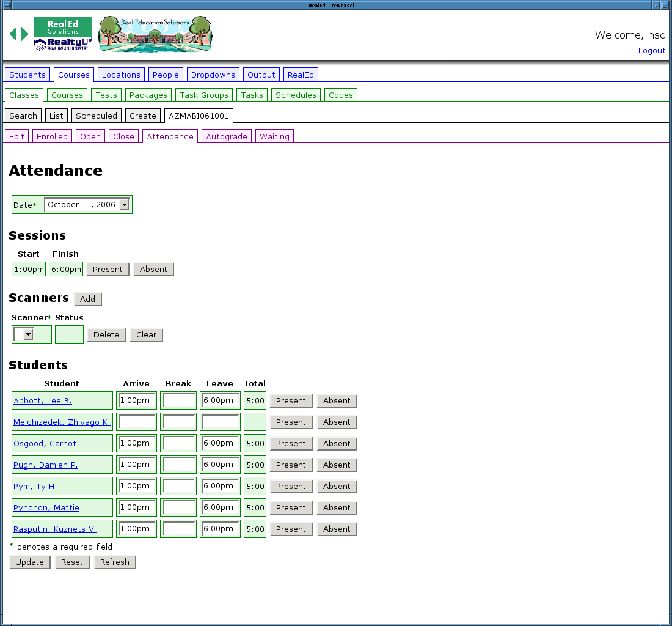
Task: Mark Melchizedek, Zhivago K. as Present
Action: point(291,422)
